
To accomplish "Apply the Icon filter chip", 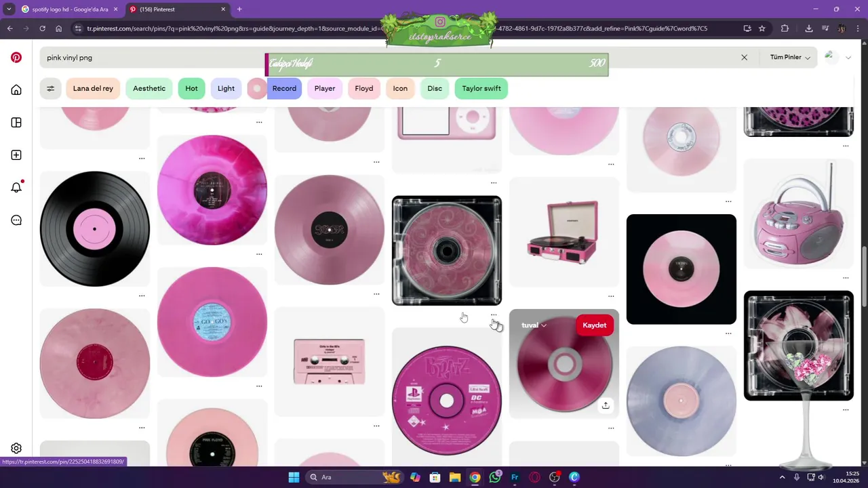I will coord(400,88).
